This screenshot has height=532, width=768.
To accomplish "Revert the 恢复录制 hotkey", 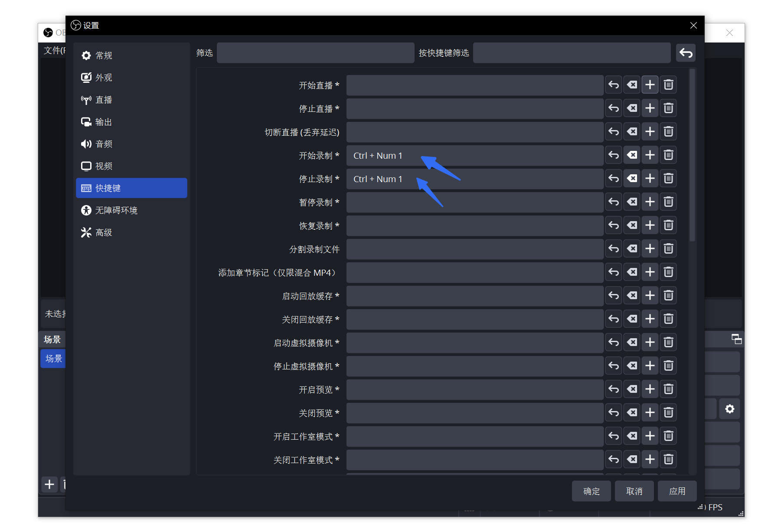I will [x=614, y=225].
